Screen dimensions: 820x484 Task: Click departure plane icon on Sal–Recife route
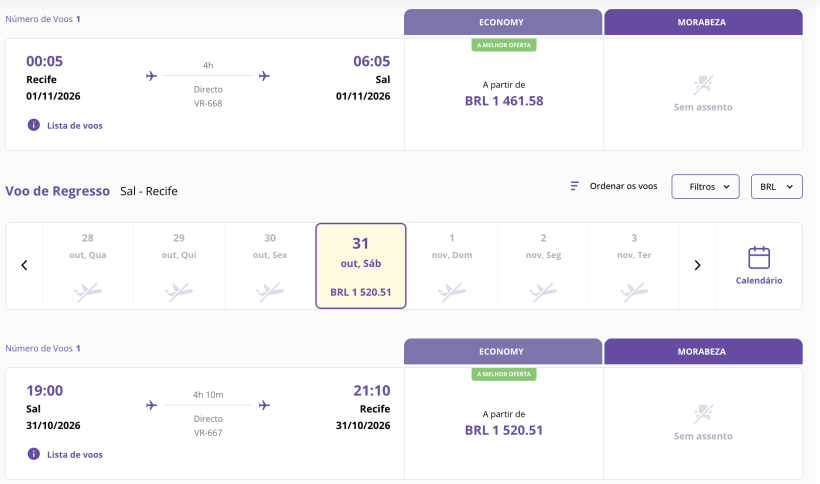151,405
